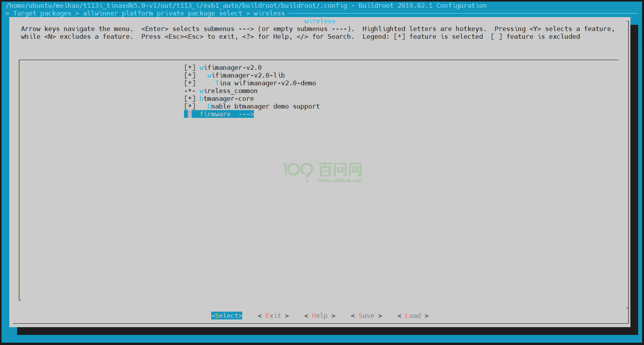The height and width of the screenshot is (345, 644).
Task: Click the centered wireless dialog title
Action: tap(319, 21)
